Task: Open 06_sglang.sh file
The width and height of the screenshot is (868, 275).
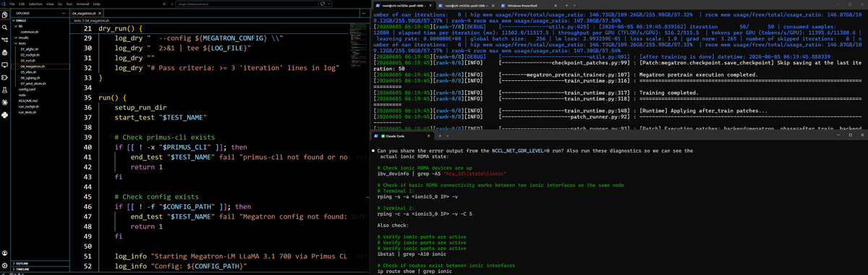Action: (x=30, y=77)
